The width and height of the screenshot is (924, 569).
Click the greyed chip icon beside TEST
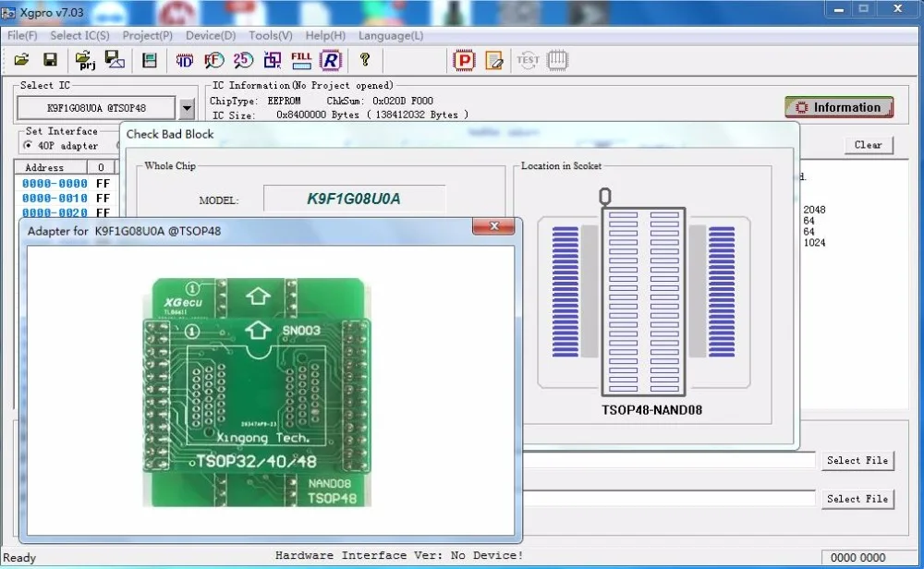(x=557, y=60)
